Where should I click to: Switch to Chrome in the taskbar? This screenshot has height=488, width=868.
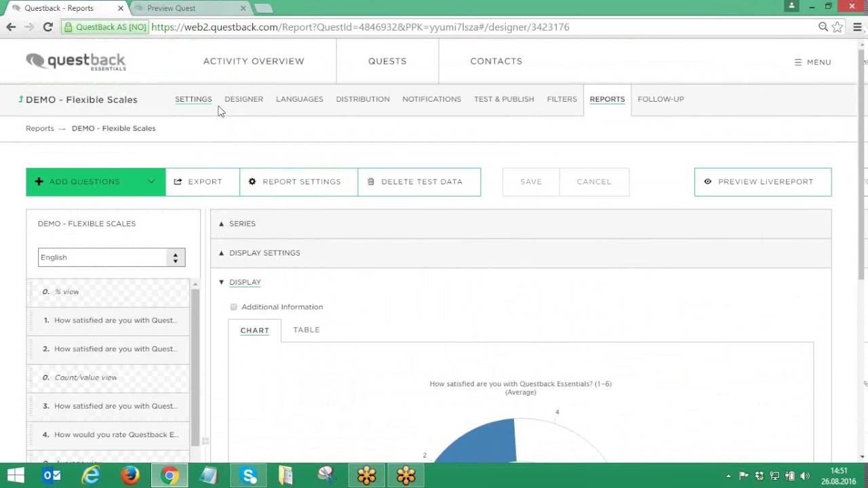(x=170, y=475)
